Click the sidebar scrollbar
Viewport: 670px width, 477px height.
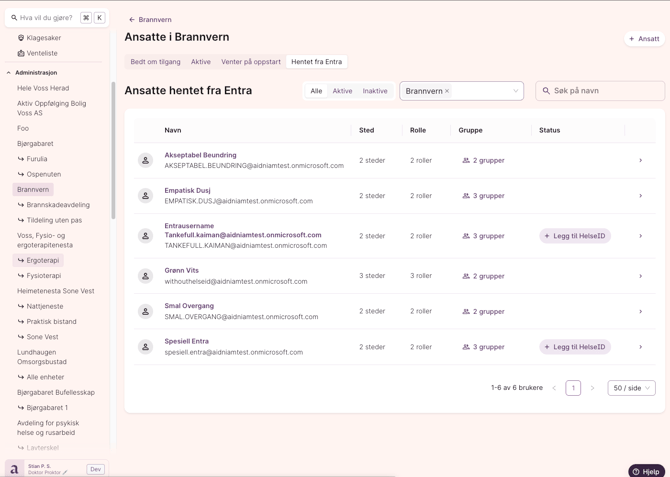[x=113, y=150]
